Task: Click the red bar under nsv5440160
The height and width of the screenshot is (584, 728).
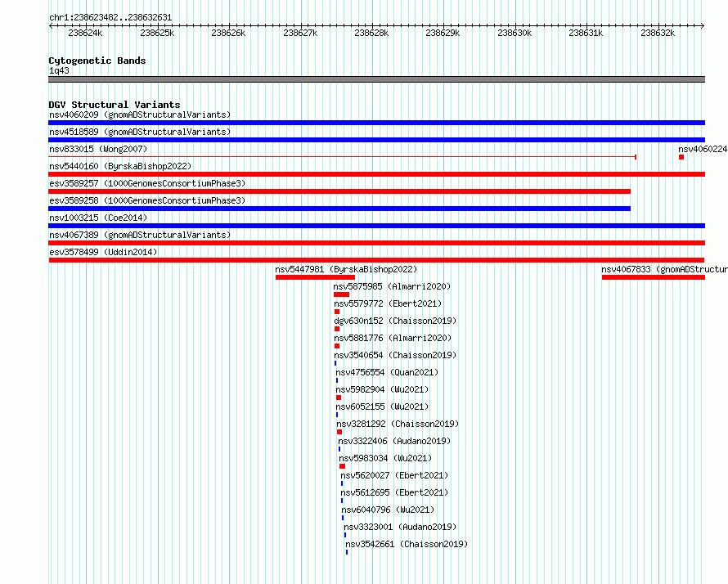Action: 376,174
